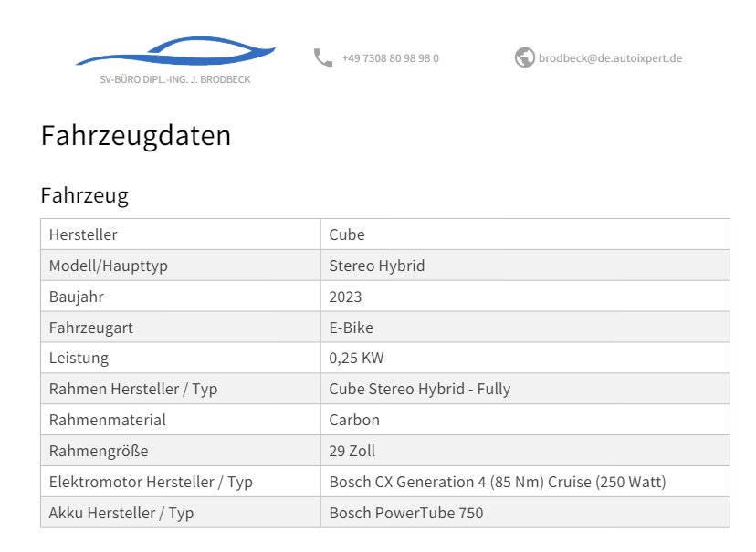Select the Hersteller value Cube

pos(525,234)
